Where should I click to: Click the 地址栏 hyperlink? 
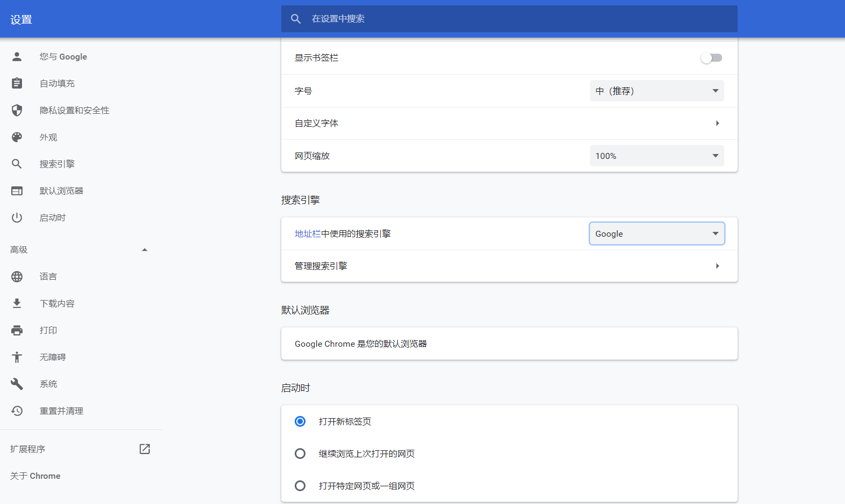coord(308,234)
